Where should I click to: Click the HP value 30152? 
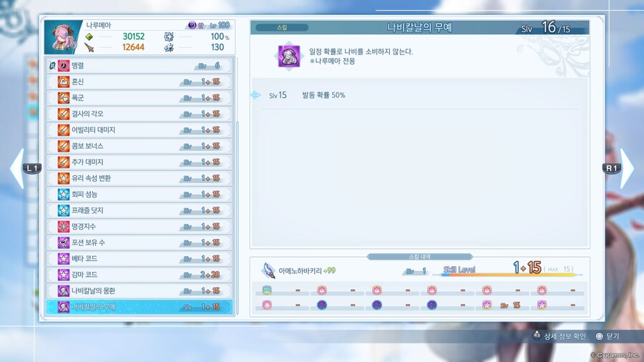coord(134,36)
